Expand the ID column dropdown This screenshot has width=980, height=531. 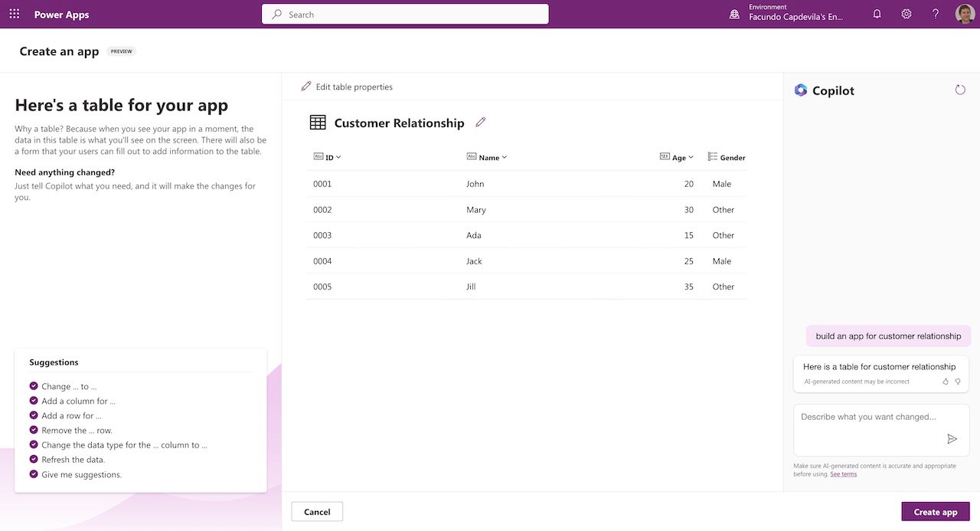pyautogui.click(x=338, y=157)
